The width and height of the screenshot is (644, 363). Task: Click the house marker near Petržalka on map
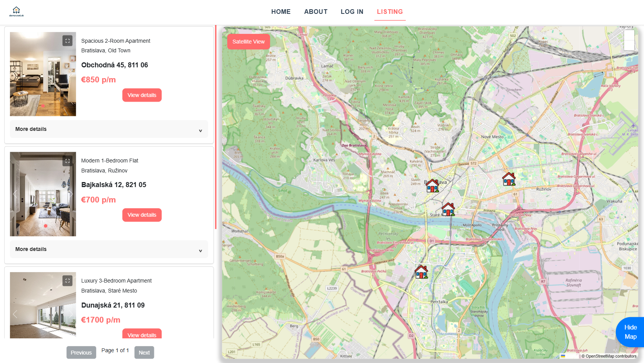pos(421,272)
